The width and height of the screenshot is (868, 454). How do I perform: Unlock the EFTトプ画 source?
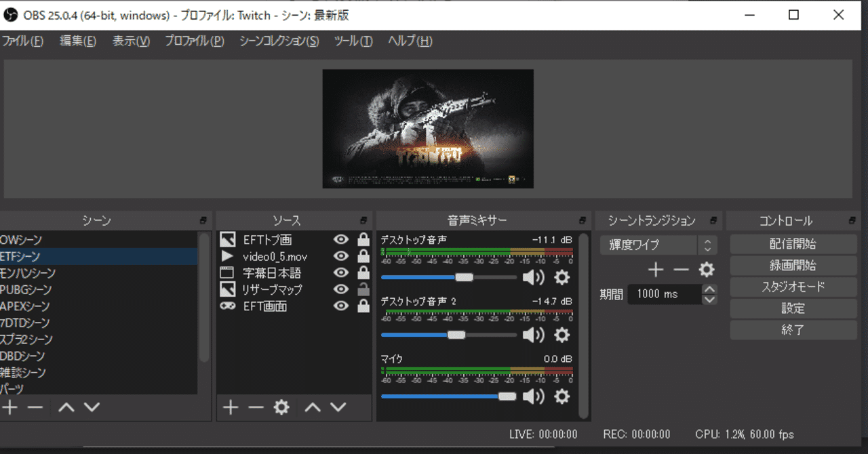click(x=363, y=240)
